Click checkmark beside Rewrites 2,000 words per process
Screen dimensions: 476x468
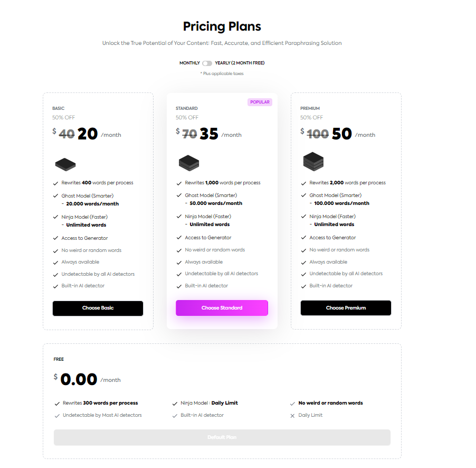point(303,183)
